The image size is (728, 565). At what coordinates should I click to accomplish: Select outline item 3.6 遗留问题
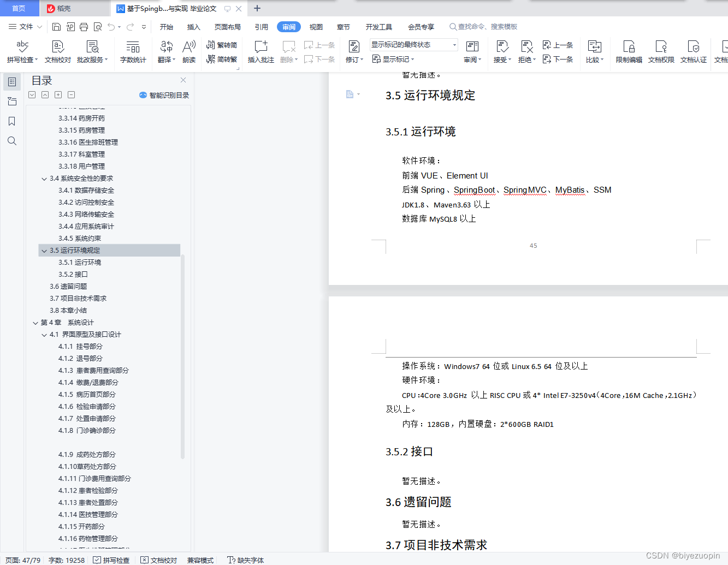coord(68,287)
